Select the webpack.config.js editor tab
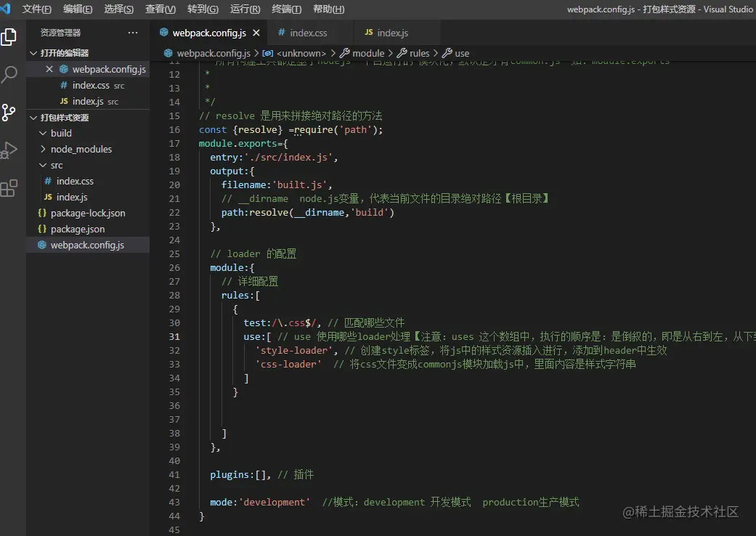Screen dimensions: 756x536 pos(209,33)
